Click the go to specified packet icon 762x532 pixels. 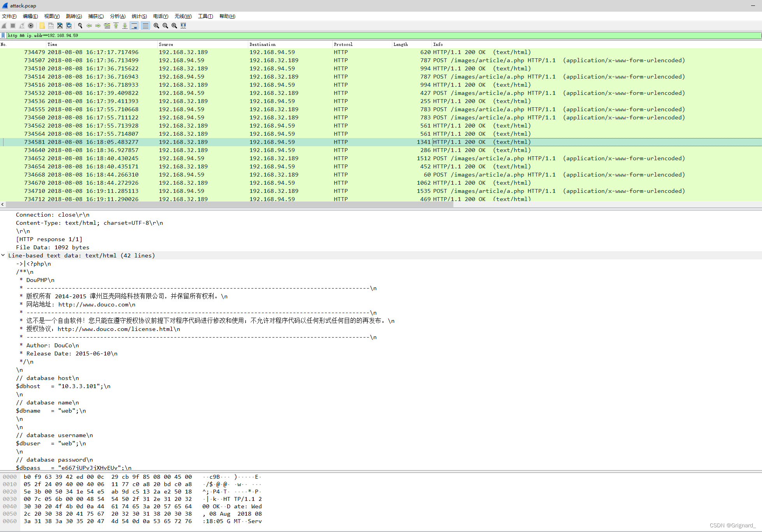pyautogui.click(x=107, y=26)
